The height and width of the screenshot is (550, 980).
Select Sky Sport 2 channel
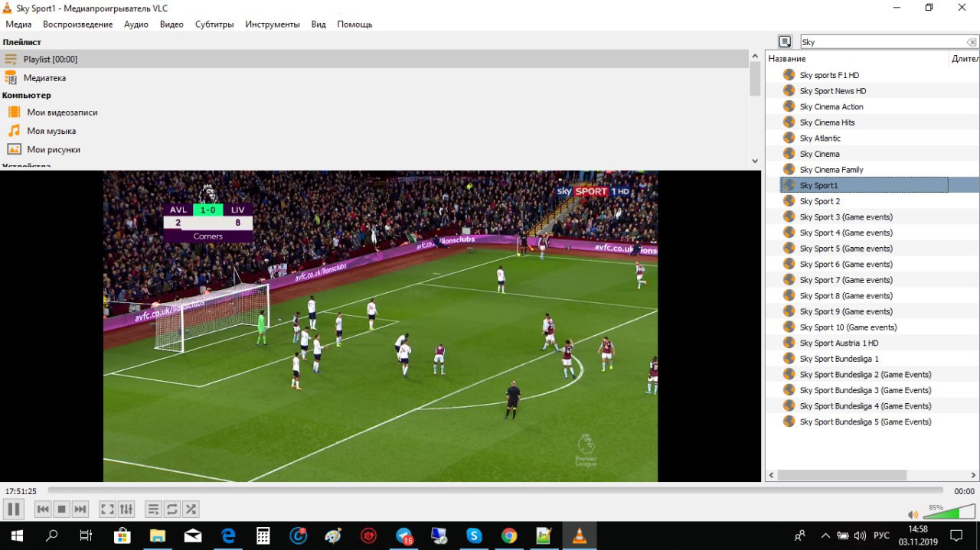click(820, 201)
